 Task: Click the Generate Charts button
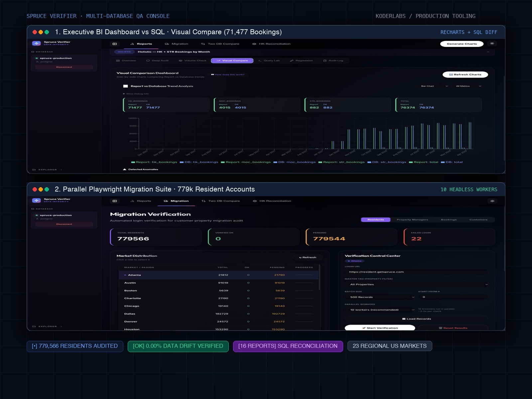[x=462, y=44]
